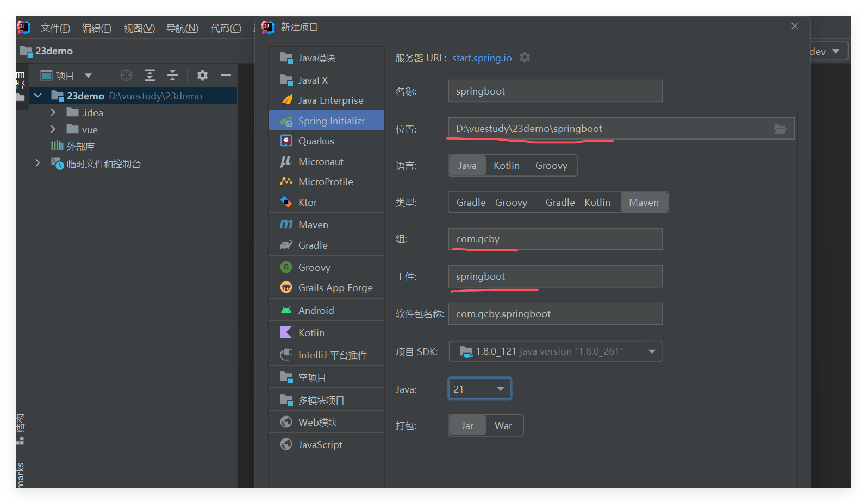Select 空项目 project type

point(326,377)
